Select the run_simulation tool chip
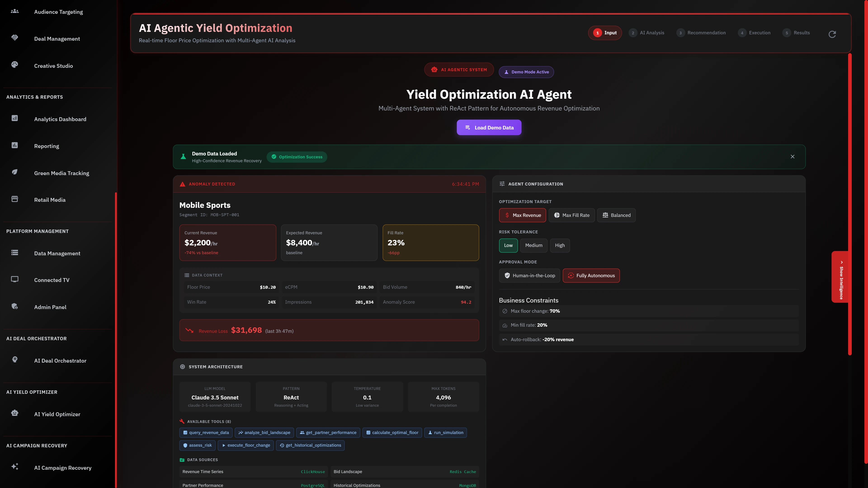The height and width of the screenshot is (488, 868). 446,432
